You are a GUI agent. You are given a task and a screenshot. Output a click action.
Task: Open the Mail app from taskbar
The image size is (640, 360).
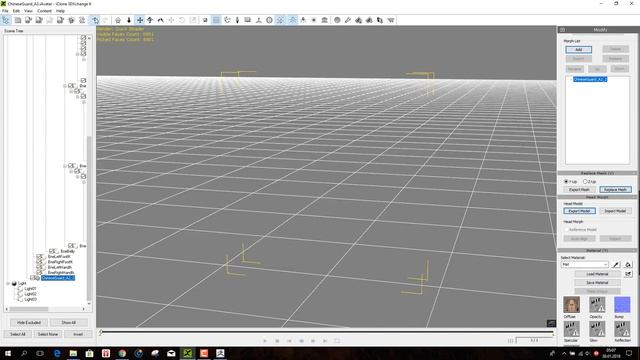(171, 353)
